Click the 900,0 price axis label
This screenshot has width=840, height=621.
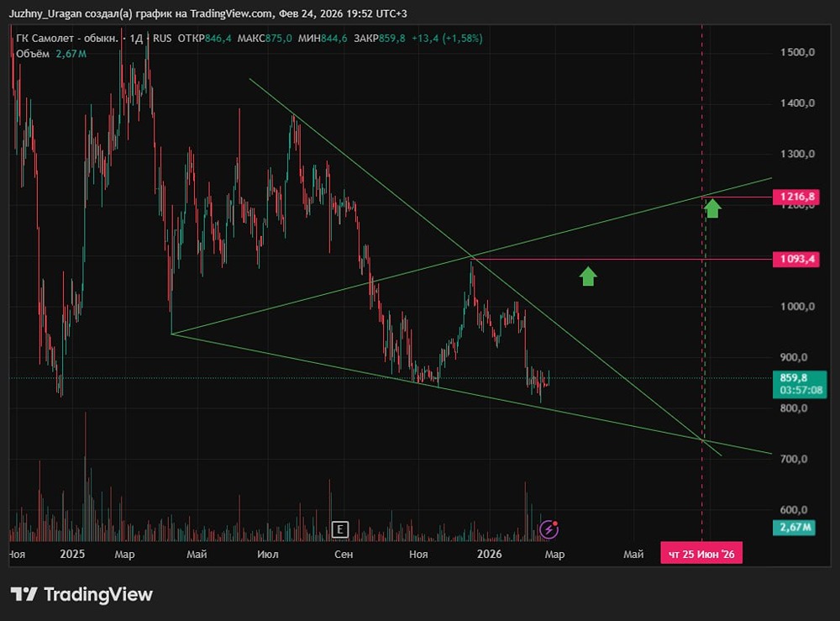pyautogui.click(x=794, y=357)
